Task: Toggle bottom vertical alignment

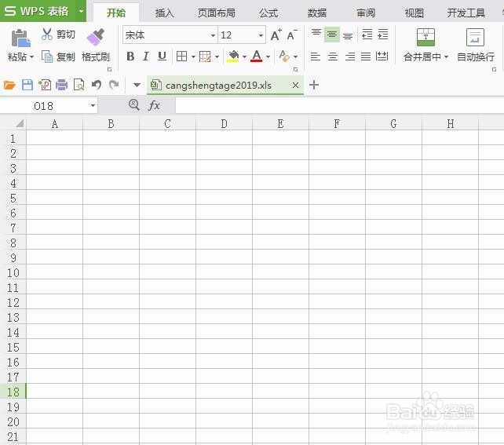Action: (x=348, y=35)
